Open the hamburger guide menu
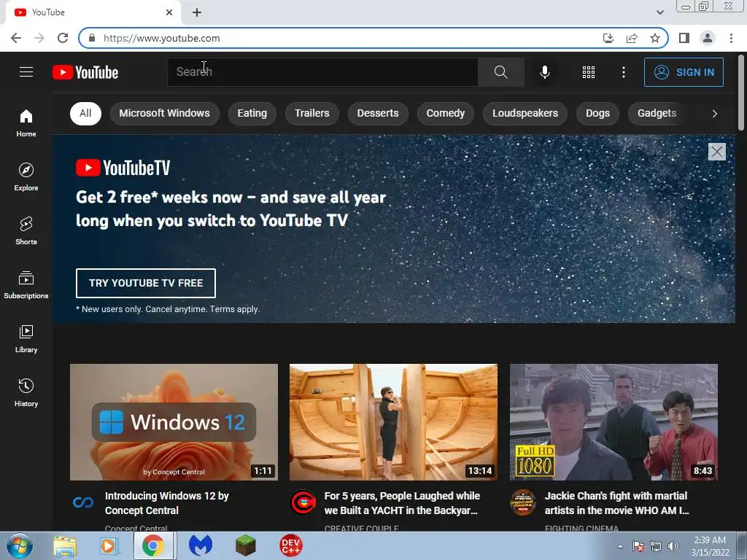Viewport: 747px width, 560px height. pyautogui.click(x=26, y=72)
